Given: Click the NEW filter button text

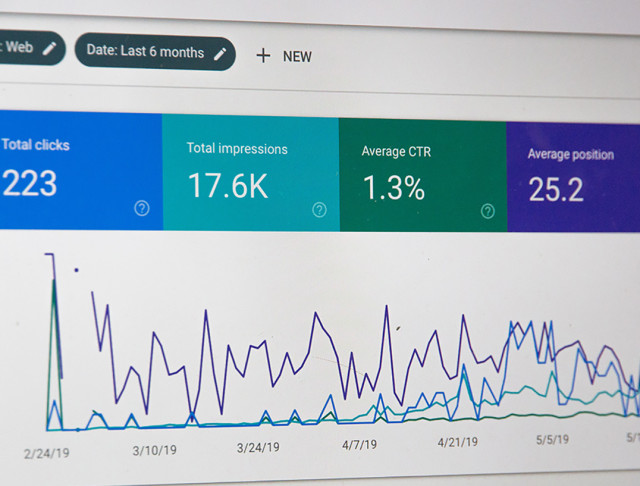Looking at the screenshot, I should (x=297, y=56).
